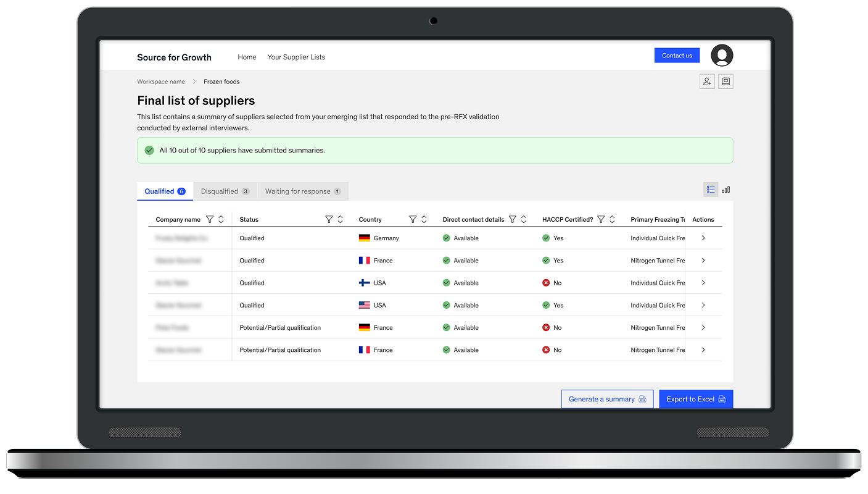Viewport: 868px width, 494px height.
Task: Sort by Company name
Action: tap(221, 219)
